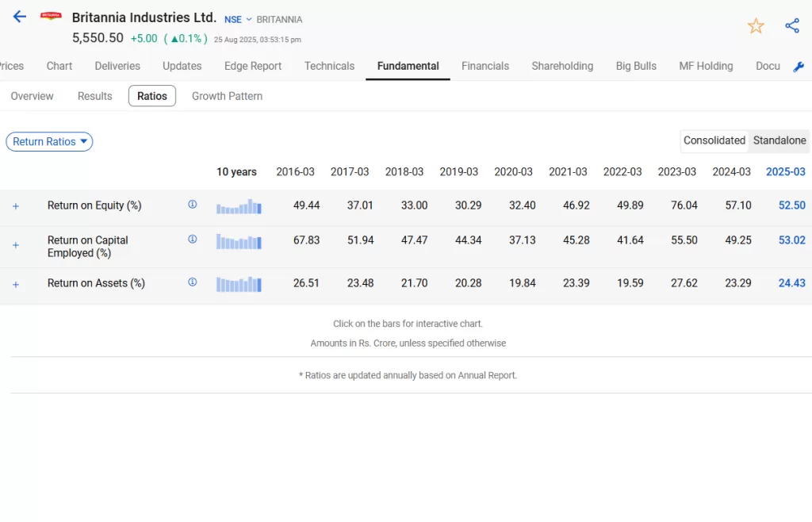
Task: Show info for Return on Equity
Action: pos(192,205)
